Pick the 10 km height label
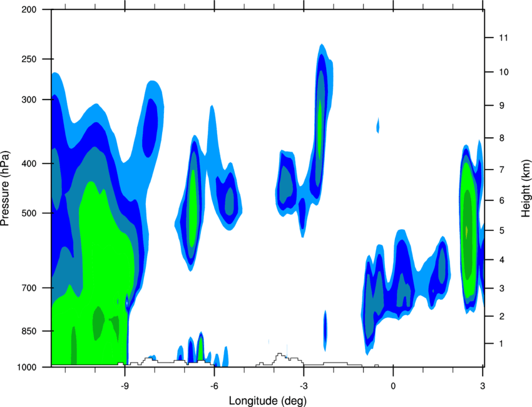532x407 pixels. 503,72
